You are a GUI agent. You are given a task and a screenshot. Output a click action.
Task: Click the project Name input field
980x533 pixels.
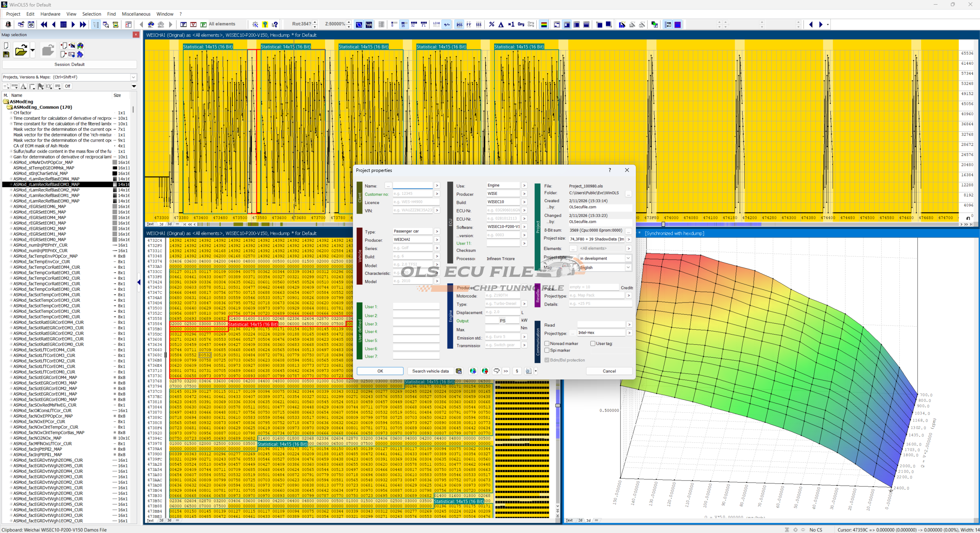point(412,186)
